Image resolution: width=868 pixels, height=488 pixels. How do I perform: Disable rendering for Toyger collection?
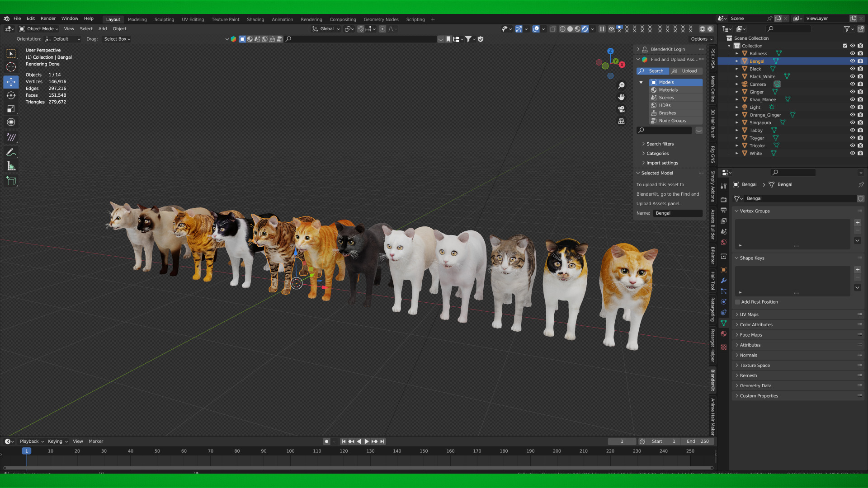pos(860,138)
